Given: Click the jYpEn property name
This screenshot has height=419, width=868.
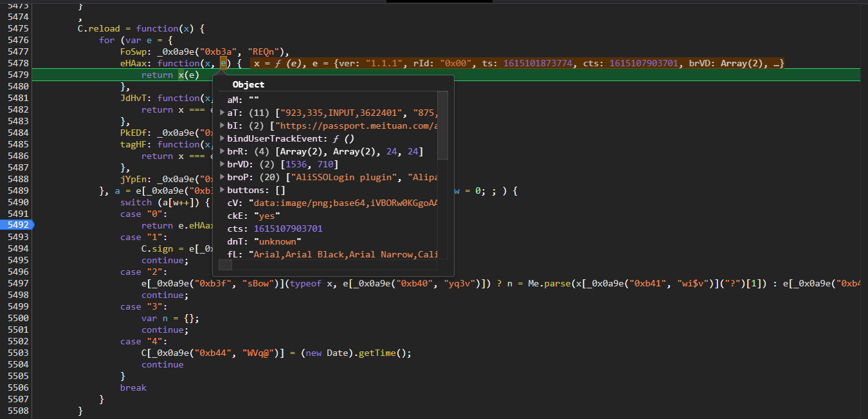Looking at the screenshot, I should [x=133, y=179].
